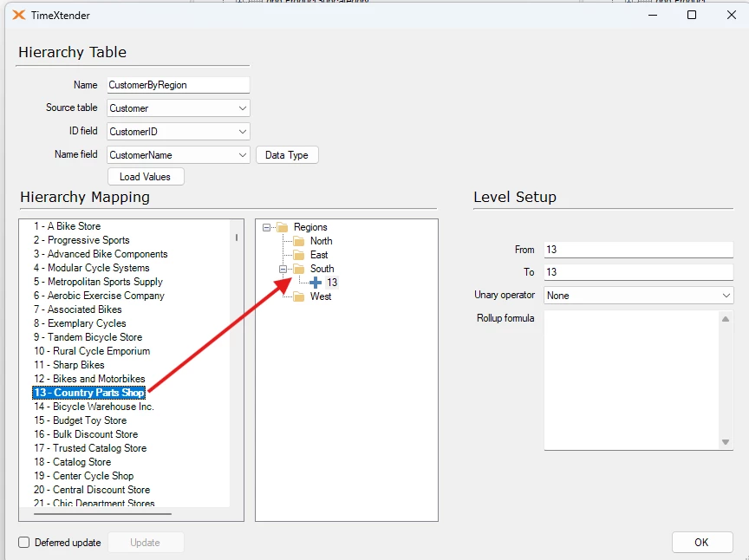Select '11 - Sharp Bikes'
The image size is (749, 560).
tap(68, 365)
